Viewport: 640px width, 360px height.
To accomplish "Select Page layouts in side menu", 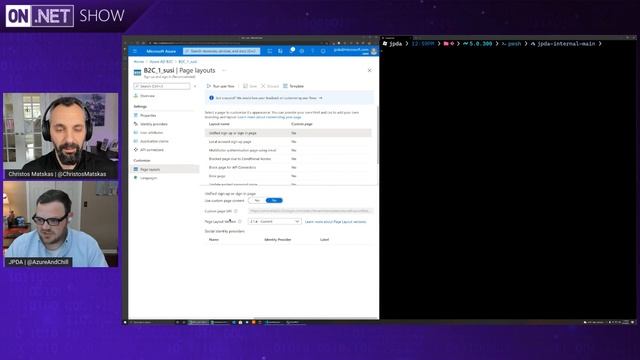I will (165, 169).
